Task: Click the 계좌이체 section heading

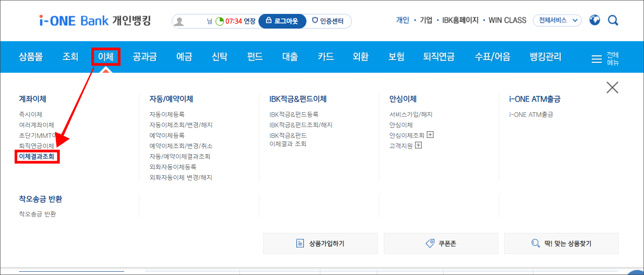Action: pos(32,99)
